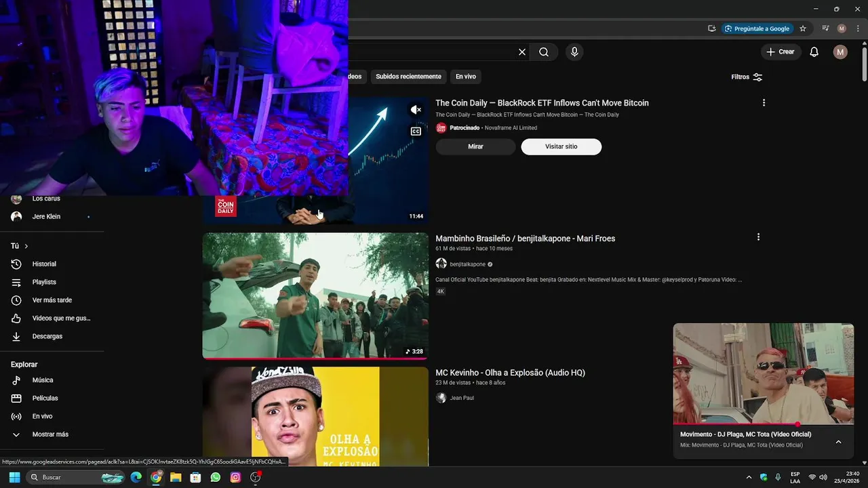Viewport: 868px width, 488px height.
Task: Click the taskbar Buscar search box
Action: (75, 477)
